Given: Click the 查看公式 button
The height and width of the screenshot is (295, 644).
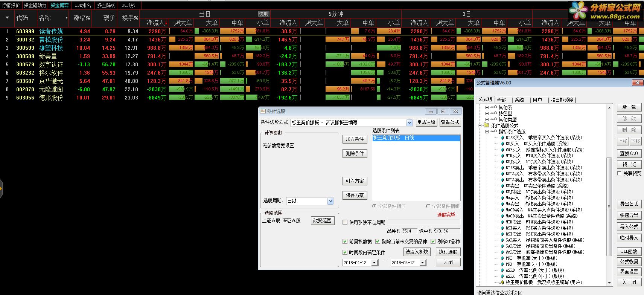Looking at the screenshot, I should click(450, 122).
